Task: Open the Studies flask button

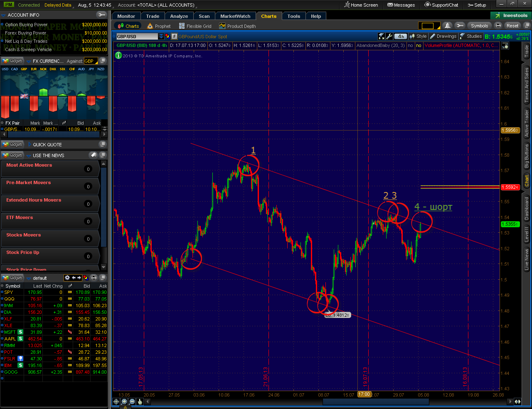Action: click(x=471, y=37)
